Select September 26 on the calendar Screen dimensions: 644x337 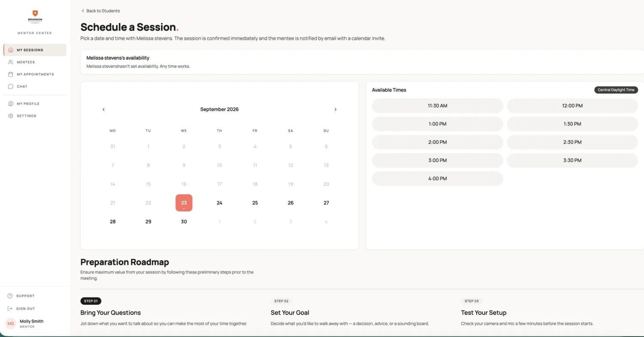291,203
